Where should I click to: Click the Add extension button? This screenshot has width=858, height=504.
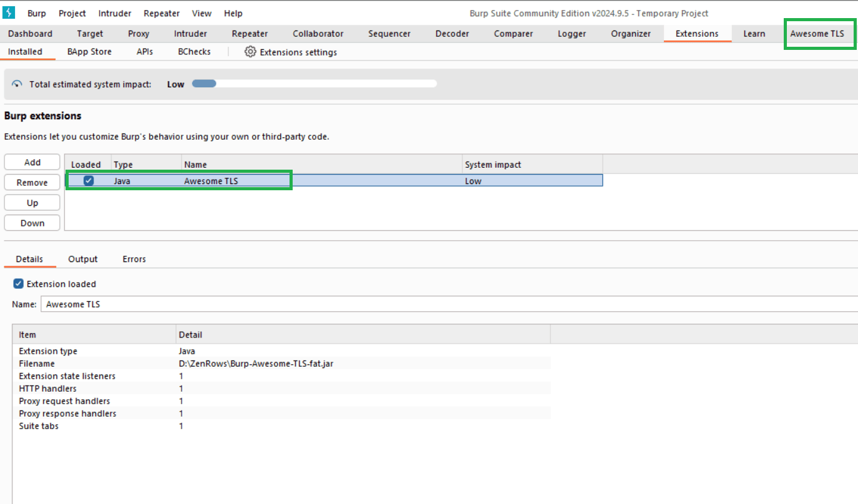(x=32, y=162)
